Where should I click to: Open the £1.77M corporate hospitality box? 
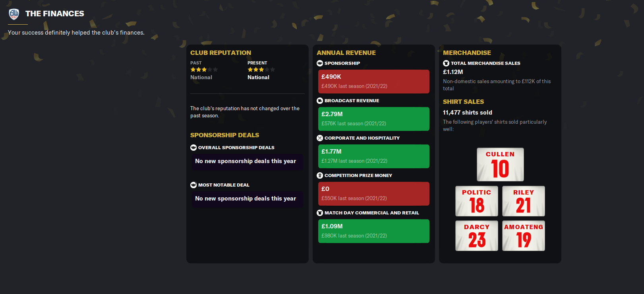coord(373,156)
